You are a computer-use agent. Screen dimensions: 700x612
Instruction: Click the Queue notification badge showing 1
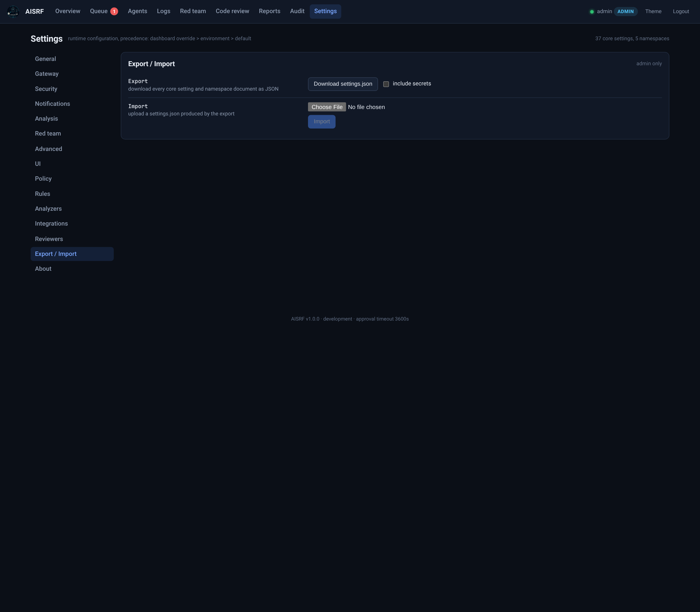pos(114,12)
